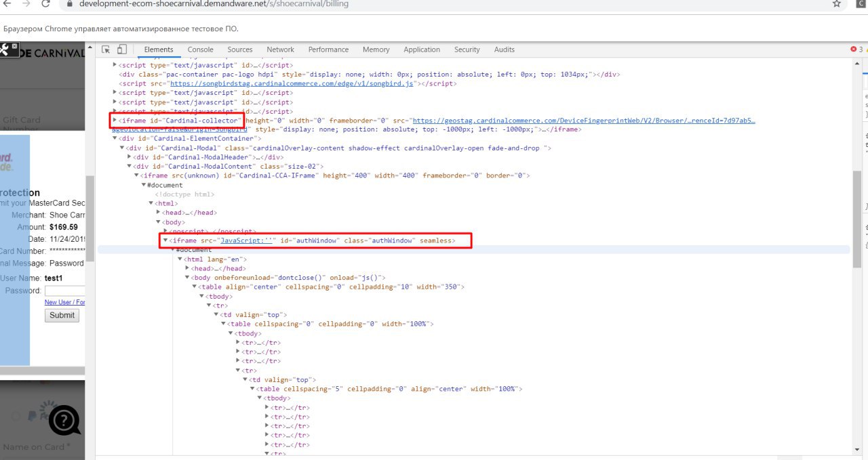Collapse the html lang="en" node

(x=180, y=259)
